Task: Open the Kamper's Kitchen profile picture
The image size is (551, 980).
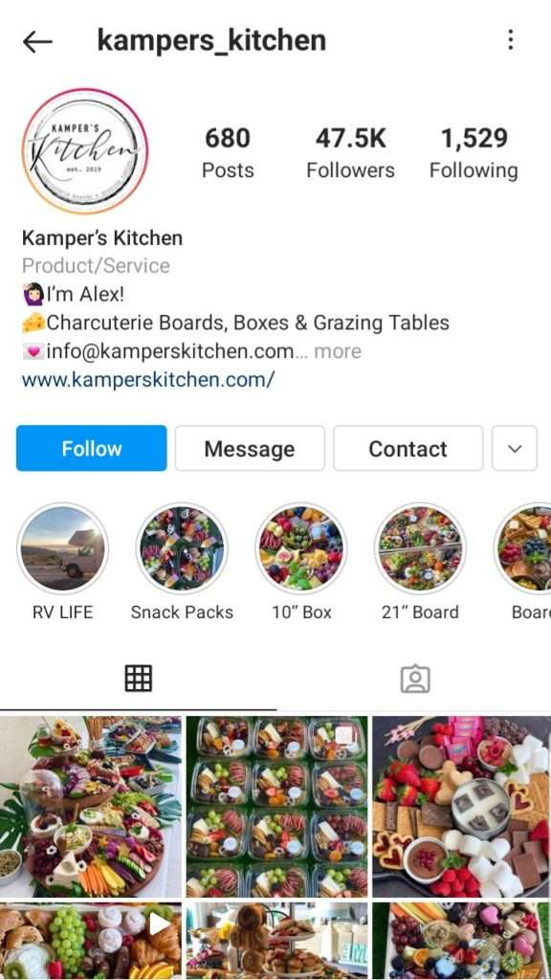Action: pos(85,152)
